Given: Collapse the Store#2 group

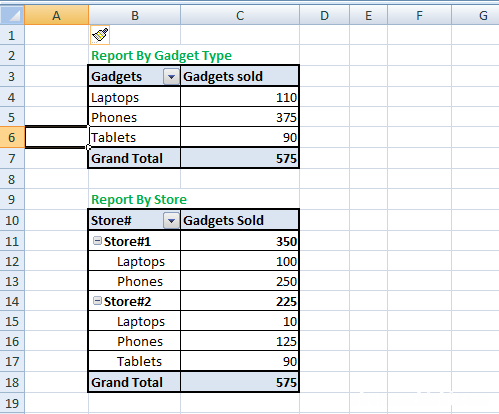Looking at the screenshot, I should (97, 301).
